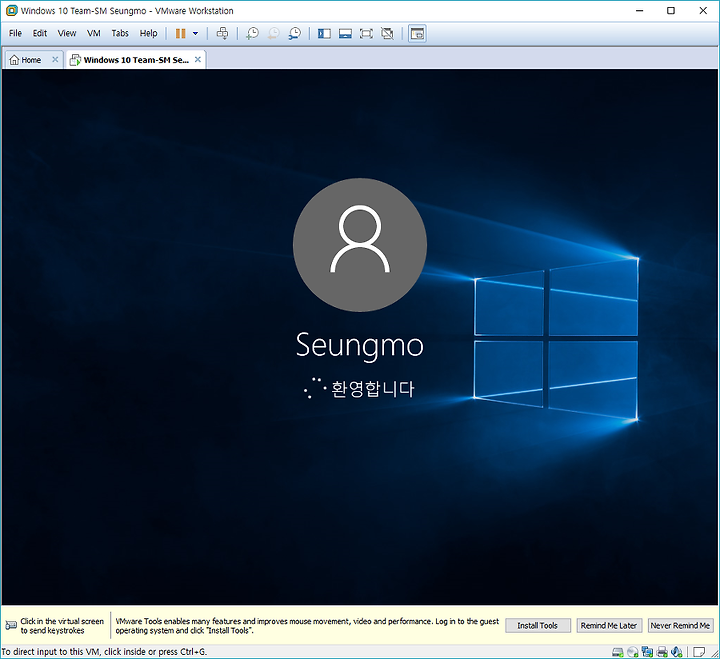Image resolution: width=720 pixels, height=659 pixels.
Task: Toggle the thumbnail bar view
Action: point(345,34)
